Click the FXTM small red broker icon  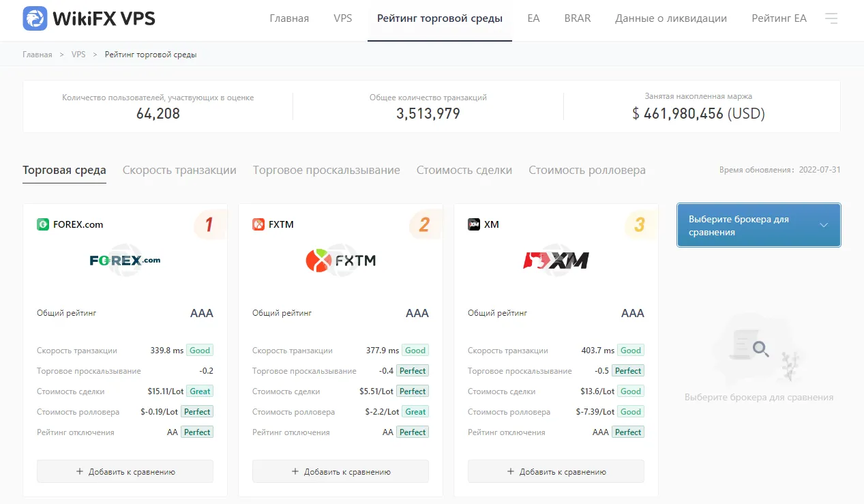tap(258, 224)
